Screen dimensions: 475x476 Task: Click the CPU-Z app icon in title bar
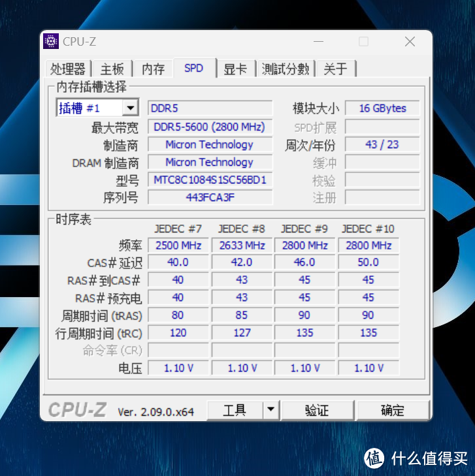[x=51, y=41]
